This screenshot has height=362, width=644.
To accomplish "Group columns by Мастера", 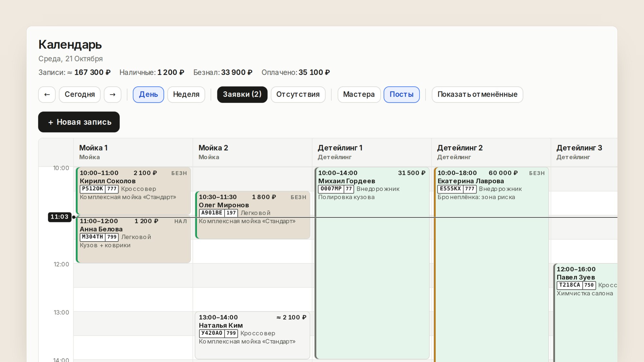I will coord(359,95).
